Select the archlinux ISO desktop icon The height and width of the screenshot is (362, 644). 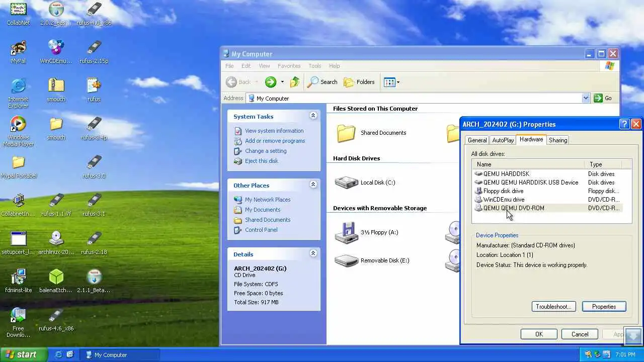[x=56, y=243]
